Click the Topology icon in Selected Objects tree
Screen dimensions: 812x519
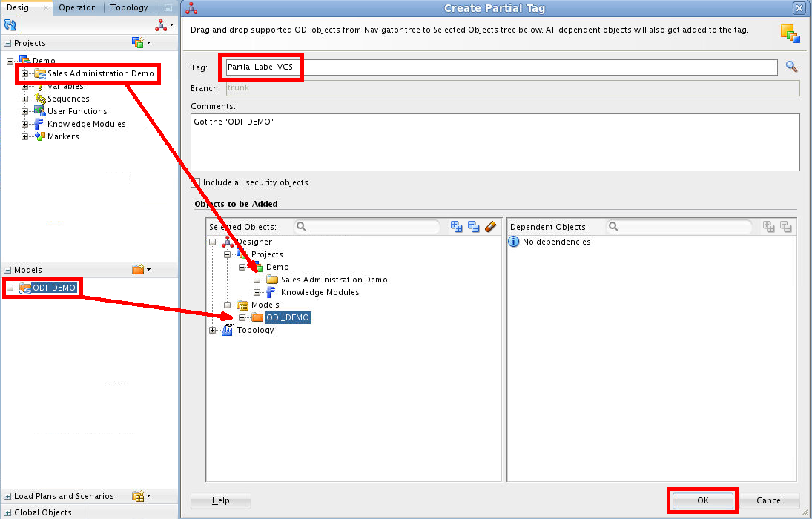click(228, 330)
